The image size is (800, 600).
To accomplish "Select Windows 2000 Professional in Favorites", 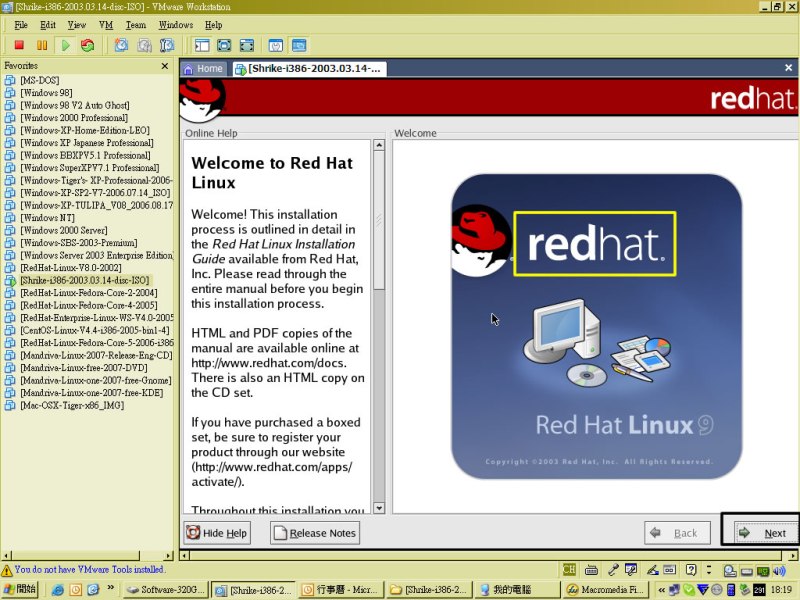I will (74, 118).
